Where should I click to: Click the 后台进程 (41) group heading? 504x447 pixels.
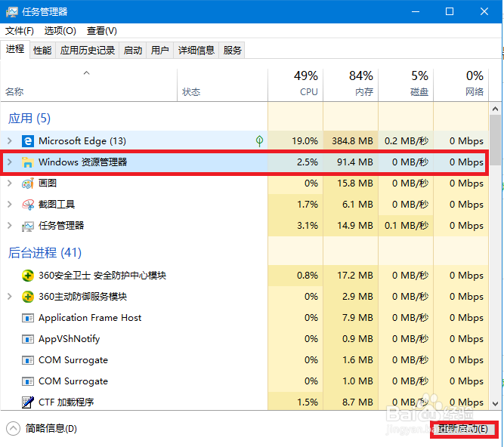(45, 253)
